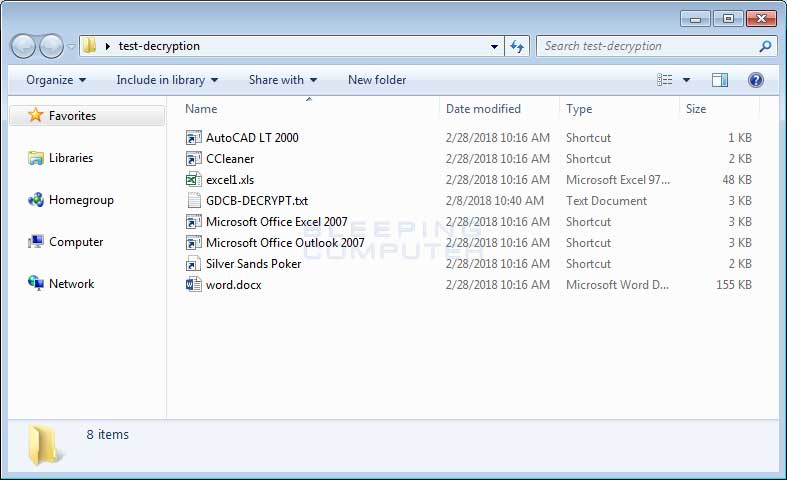Click the Favorites star icon
The height and width of the screenshot is (480, 787).
(x=35, y=115)
